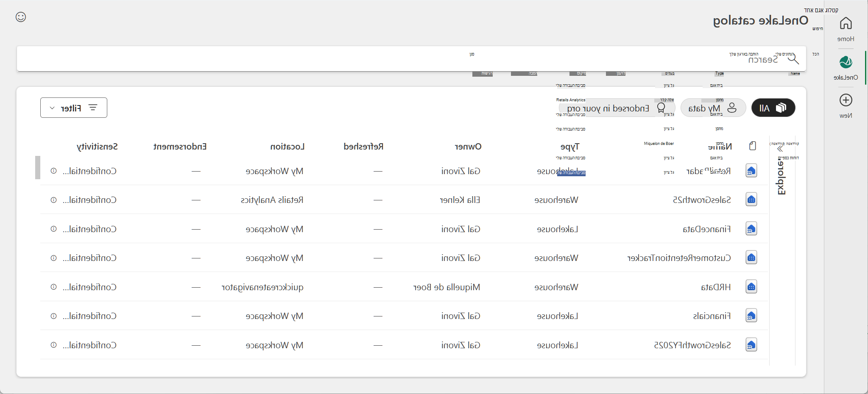868x394 pixels.
Task: Switch to Endorsed in your org tab
Action: coord(617,108)
